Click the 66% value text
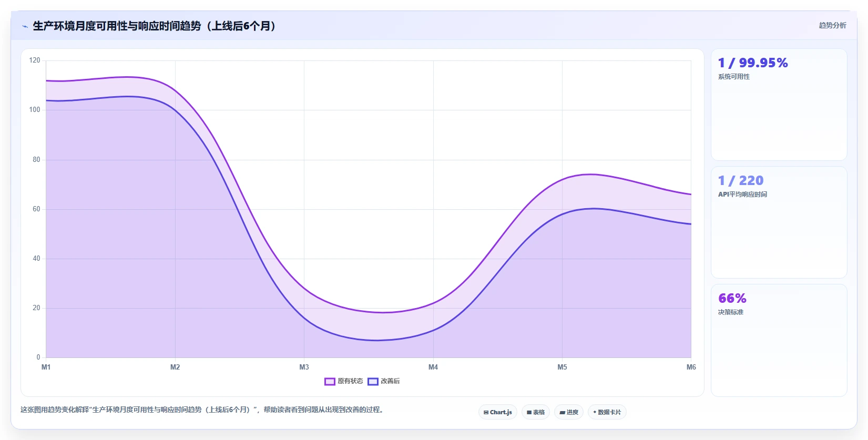 732,298
